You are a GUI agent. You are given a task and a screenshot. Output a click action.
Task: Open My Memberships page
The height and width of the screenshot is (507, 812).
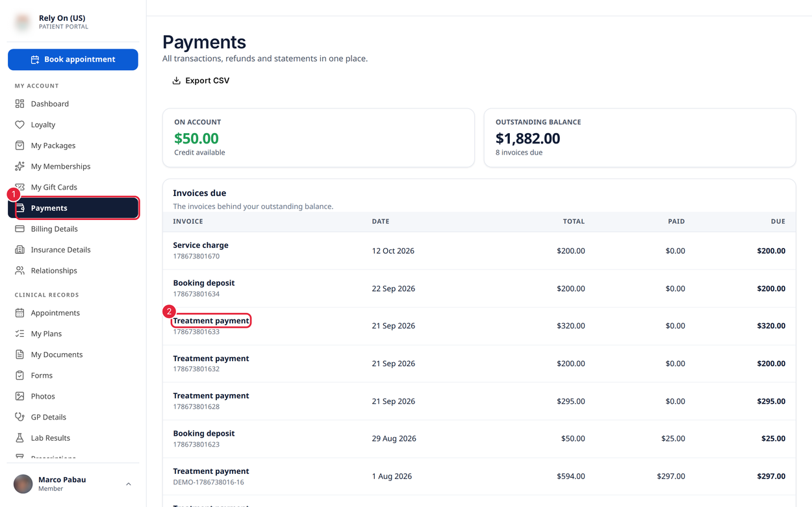tap(73, 166)
